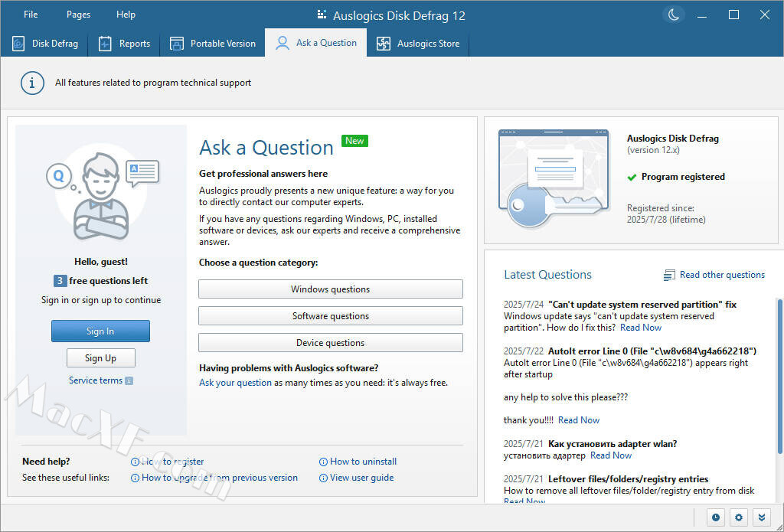Viewport: 784px width, 532px height.
Task: Click the info icon beside How to register
Action: coord(135,462)
